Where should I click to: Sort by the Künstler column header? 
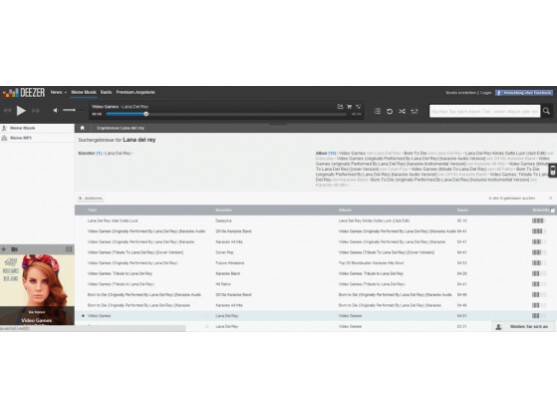[x=224, y=210]
